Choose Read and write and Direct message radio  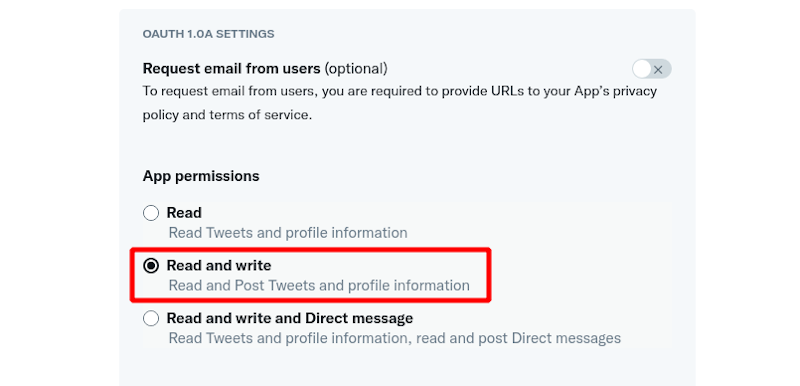pos(151,319)
